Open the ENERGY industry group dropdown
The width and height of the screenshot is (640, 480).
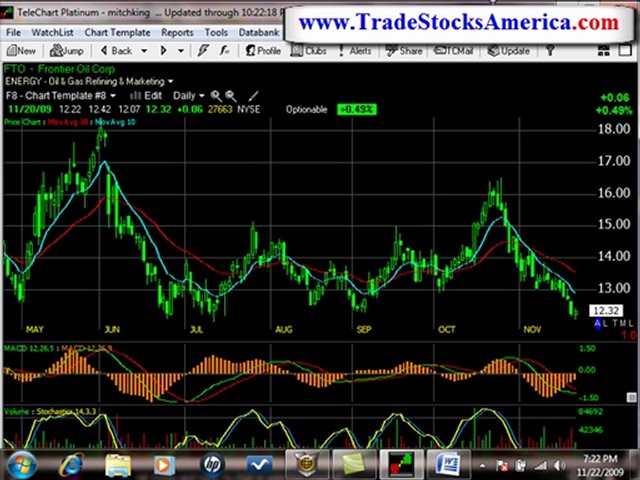pyautogui.click(x=170, y=81)
